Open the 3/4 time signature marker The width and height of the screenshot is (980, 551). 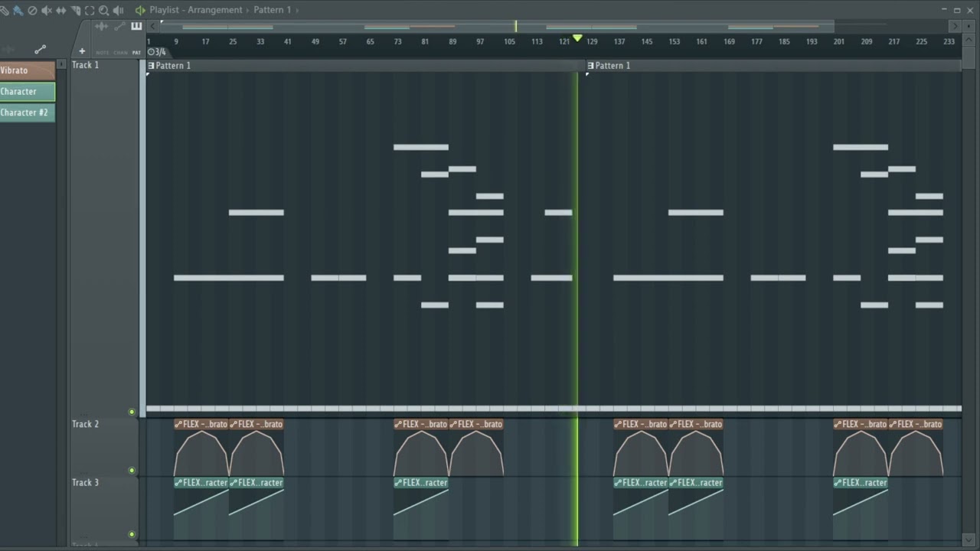[x=156, y=51]
